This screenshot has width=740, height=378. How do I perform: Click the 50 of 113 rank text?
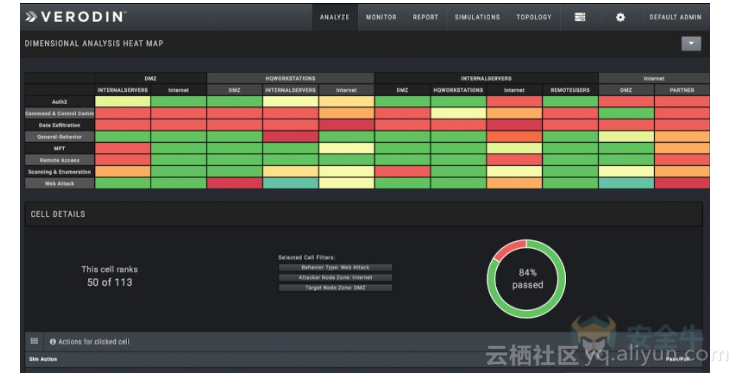pos(109,282)
